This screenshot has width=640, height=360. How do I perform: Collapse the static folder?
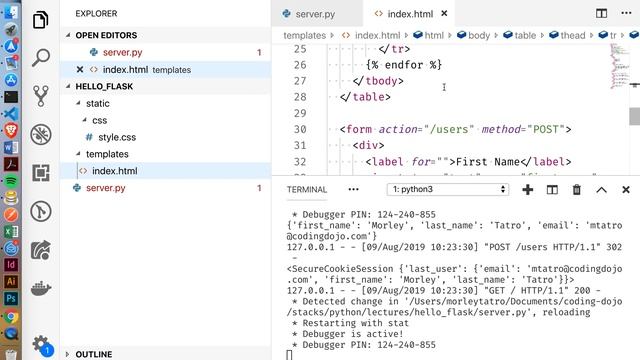(x=78, y=103)
